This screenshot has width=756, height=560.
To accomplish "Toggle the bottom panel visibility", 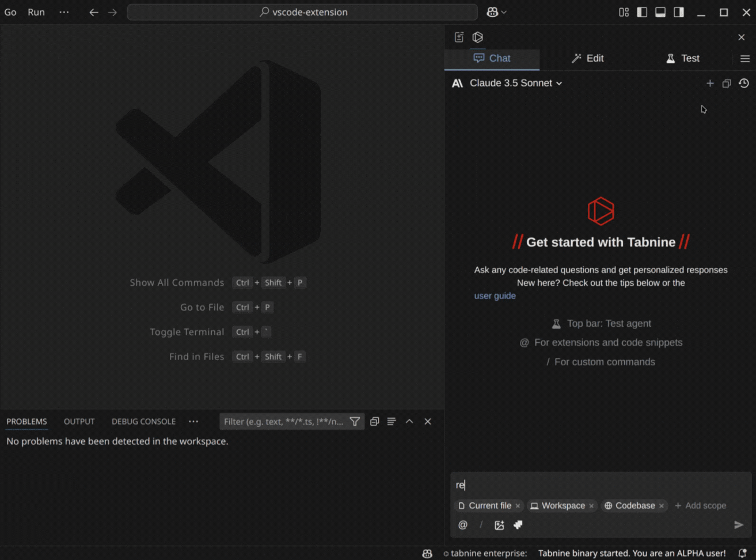I will (660, 12).
